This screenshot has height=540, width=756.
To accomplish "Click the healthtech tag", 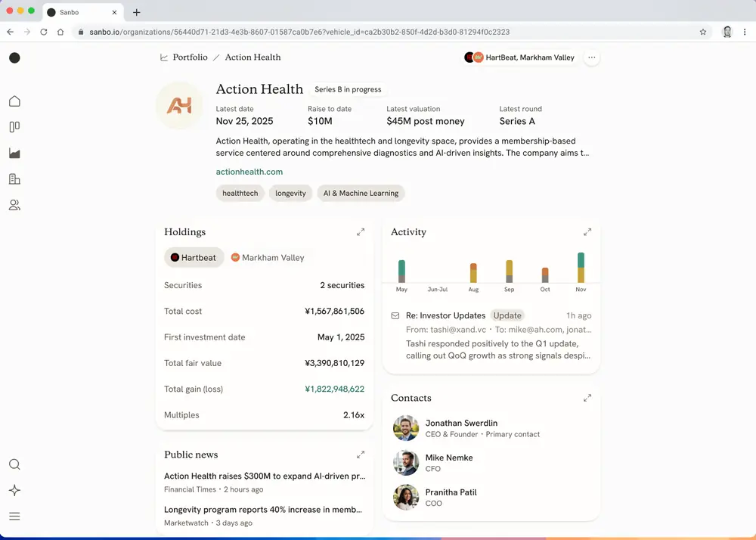I will (240, 194).
